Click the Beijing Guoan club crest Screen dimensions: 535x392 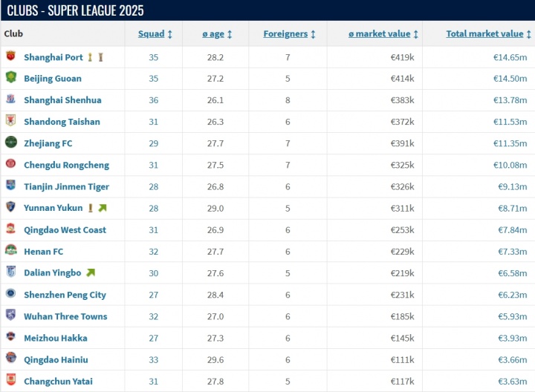click(x=10, y=79)
